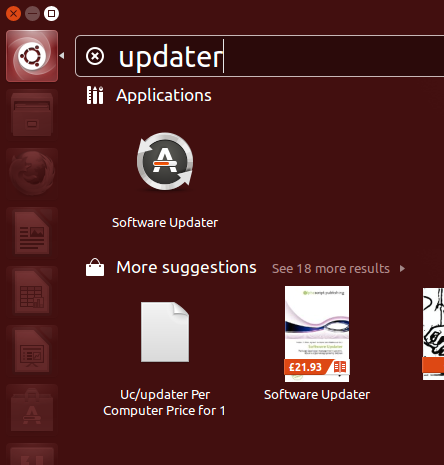Screen dimensions: 444x465
Task: Click the More suggestions shopping bag icon
Action: (95, 267)
